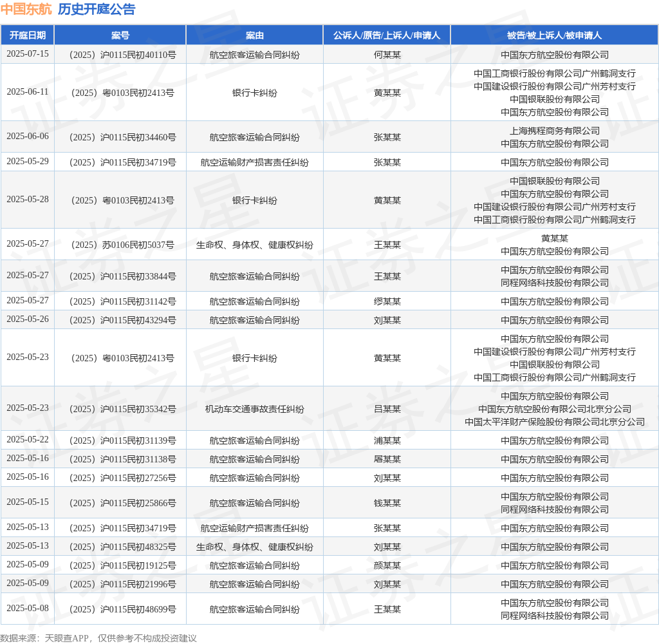Click plaintiff 缪某某
The width and height of the screenshot is (659, 644).
coord(387,301)
